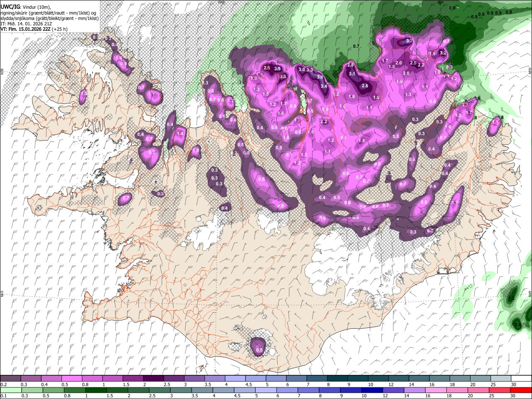
Task: Select the white snow swatch between 25 and 30
Action: [x=501, y=379]
